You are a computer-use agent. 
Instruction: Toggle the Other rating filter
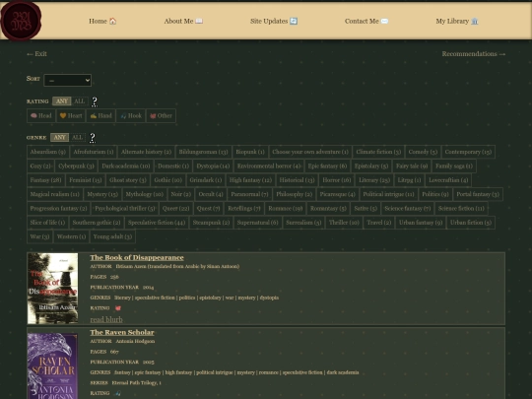[x=162, y=115]
